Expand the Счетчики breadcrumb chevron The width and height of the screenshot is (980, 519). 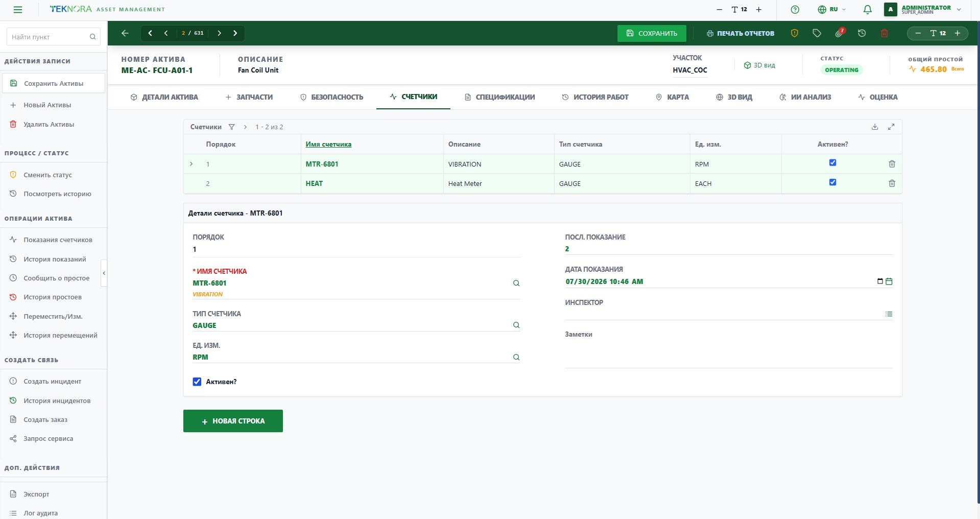tap(246, 127)
